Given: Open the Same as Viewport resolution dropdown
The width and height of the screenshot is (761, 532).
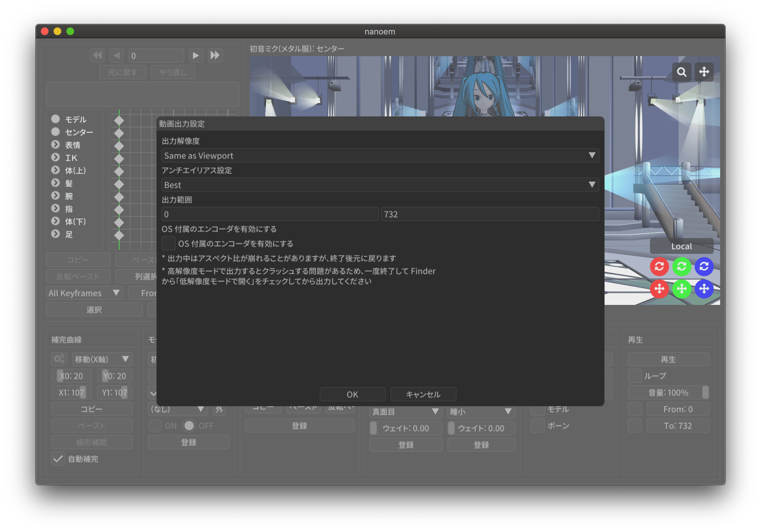Looking at the screenshot, I should pyautogui.click(x=380, y=156).
